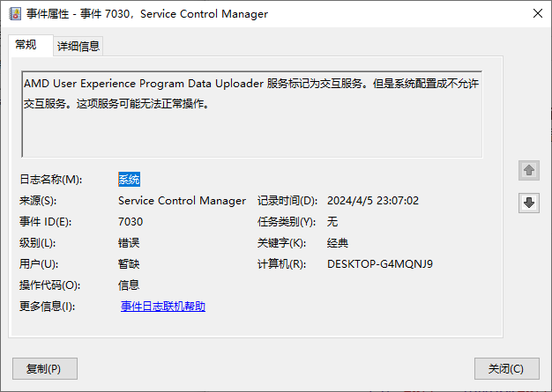Click the task category value 无
The width and height of the screenshot is (552, 392).
coord(332,222)
